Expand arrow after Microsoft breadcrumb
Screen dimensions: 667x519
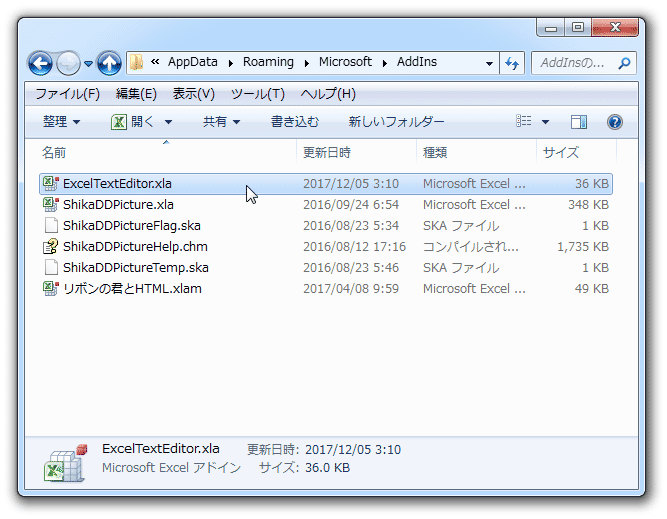[385, 63]
